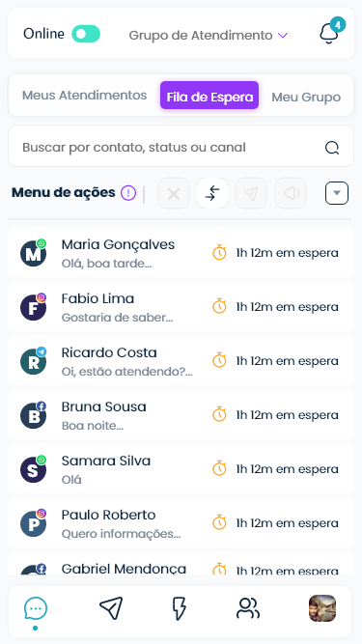Open Maria Gonçalves conversation
This screenshot has width=362, height=644.
pos(181,253)
